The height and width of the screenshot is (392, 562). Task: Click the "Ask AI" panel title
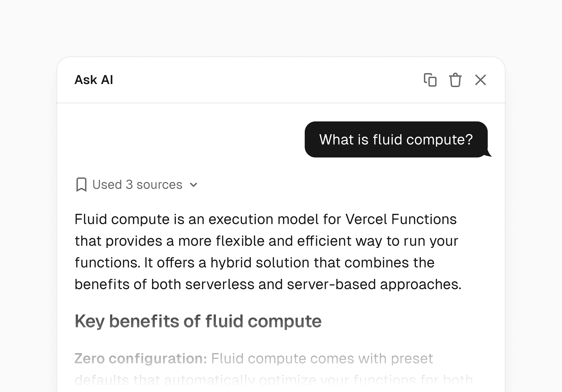pyautogui.click(x=94, y=80)
